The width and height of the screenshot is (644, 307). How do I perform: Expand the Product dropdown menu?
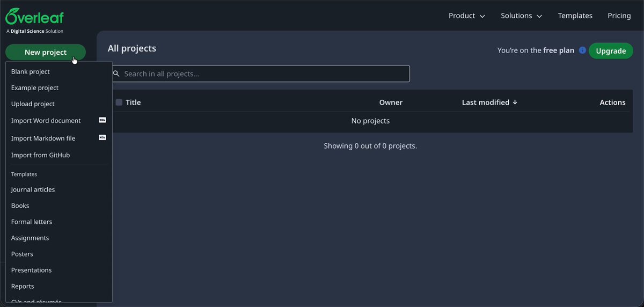coord(467,16)
